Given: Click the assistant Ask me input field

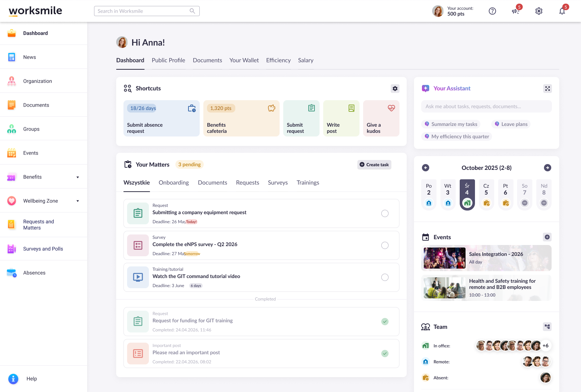Looking at the screenshot, I should click(487, 106).
